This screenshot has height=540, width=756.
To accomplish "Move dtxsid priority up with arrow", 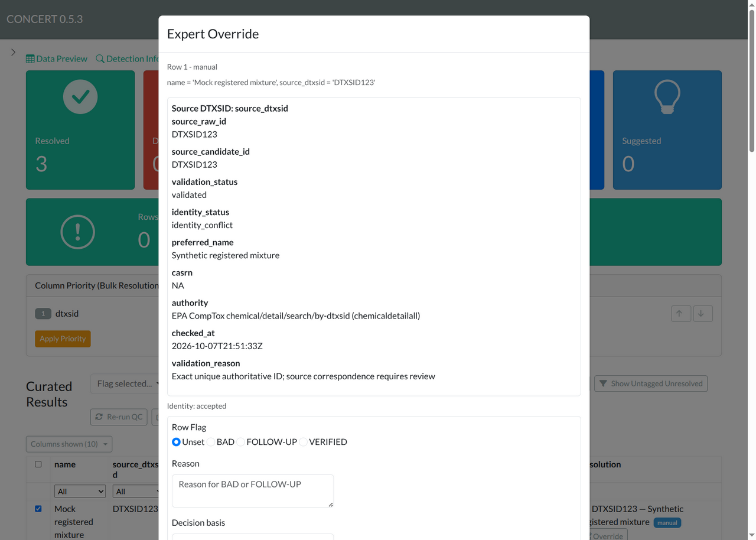I will [680, 313].
